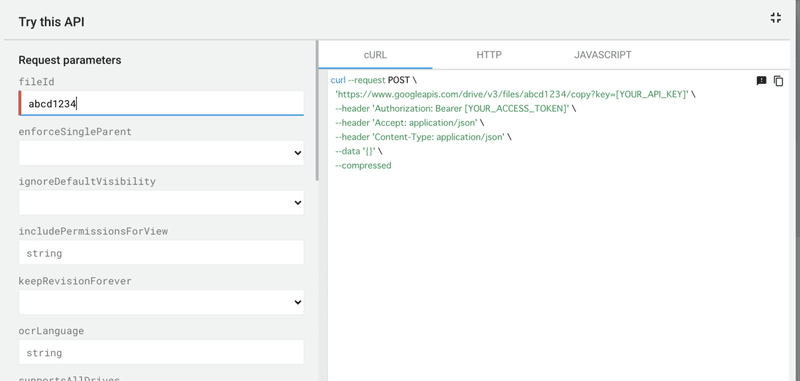Click the 'Try this API' title
Image resolution: width=800 pixels, height=381 pixels.
[x=52, y=22]
